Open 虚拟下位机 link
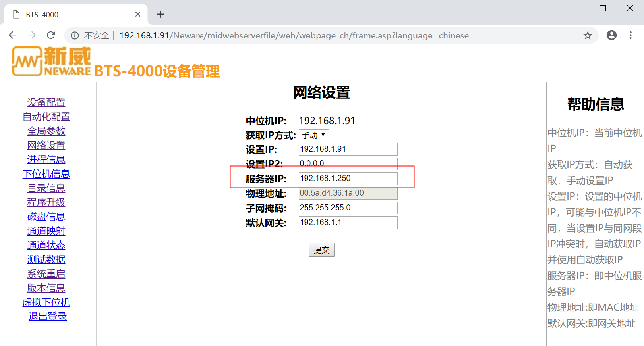The image size is (644, 346). 46,302
